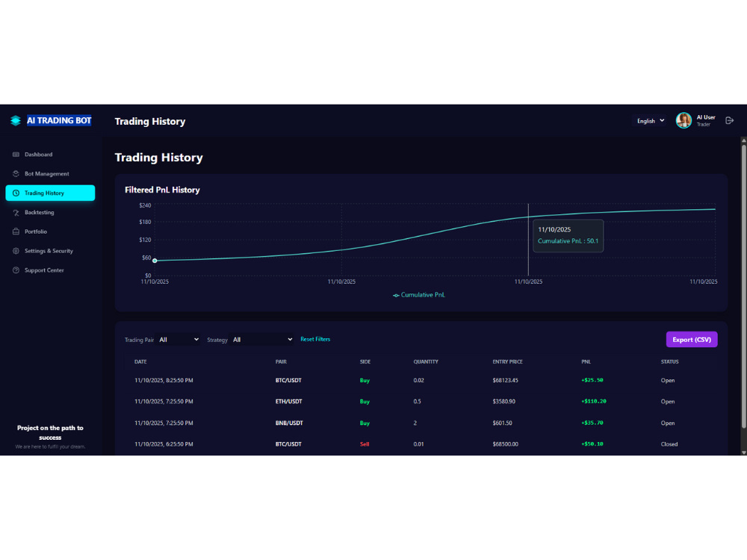Screen dimensions: 747x560
Task: Click the AI TRADING BOT title text
Action: [x=58, y=120]
